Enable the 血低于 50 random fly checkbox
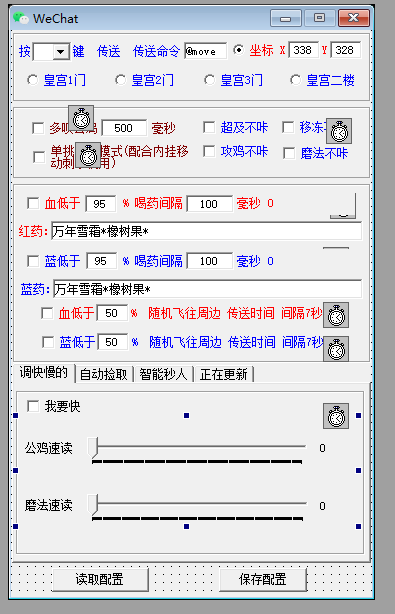 click(x=47, y=313)
